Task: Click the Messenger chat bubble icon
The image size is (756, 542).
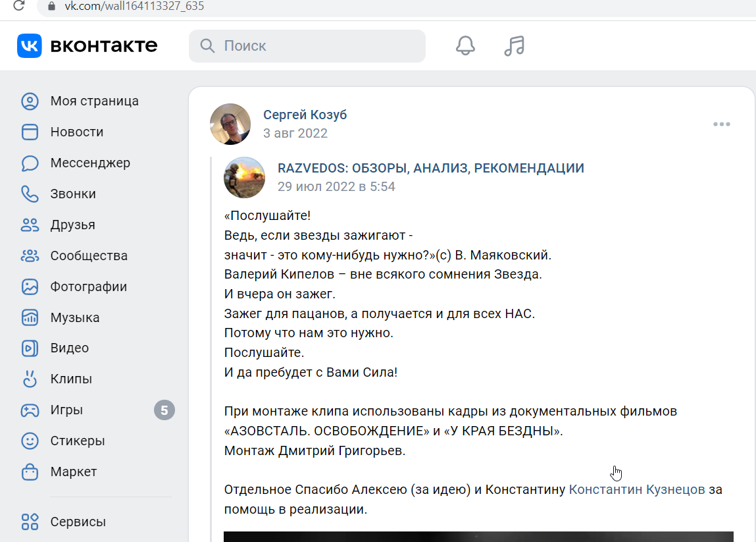Action: point(30,163)
